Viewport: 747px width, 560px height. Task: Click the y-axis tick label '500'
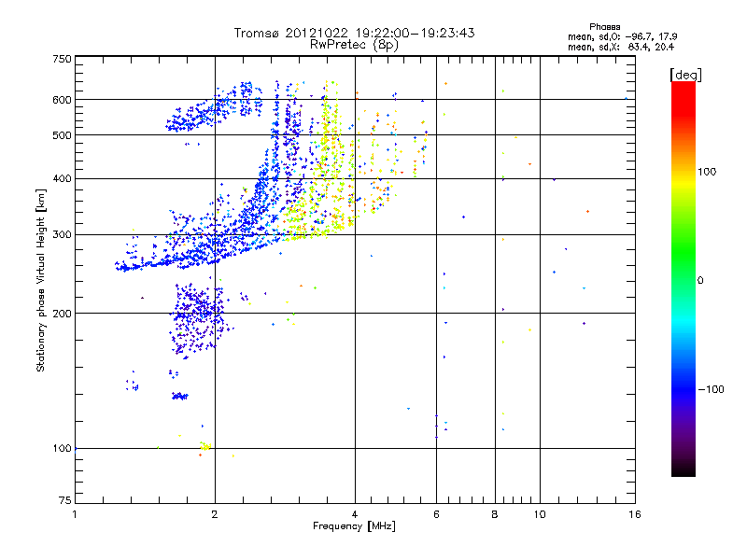pyautogui.click(x=62, y=135)
